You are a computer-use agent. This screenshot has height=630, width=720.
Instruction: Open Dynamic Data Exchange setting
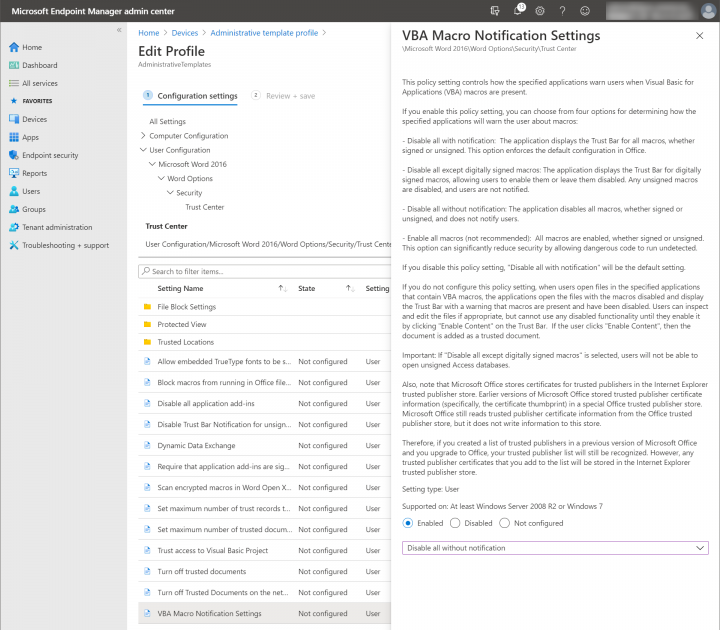196,445
